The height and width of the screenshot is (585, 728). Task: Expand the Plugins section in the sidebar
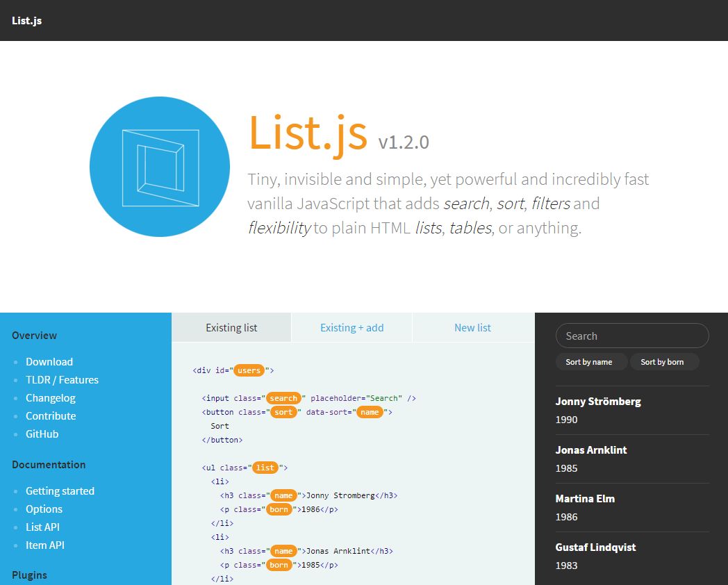[x=29, y=575]
